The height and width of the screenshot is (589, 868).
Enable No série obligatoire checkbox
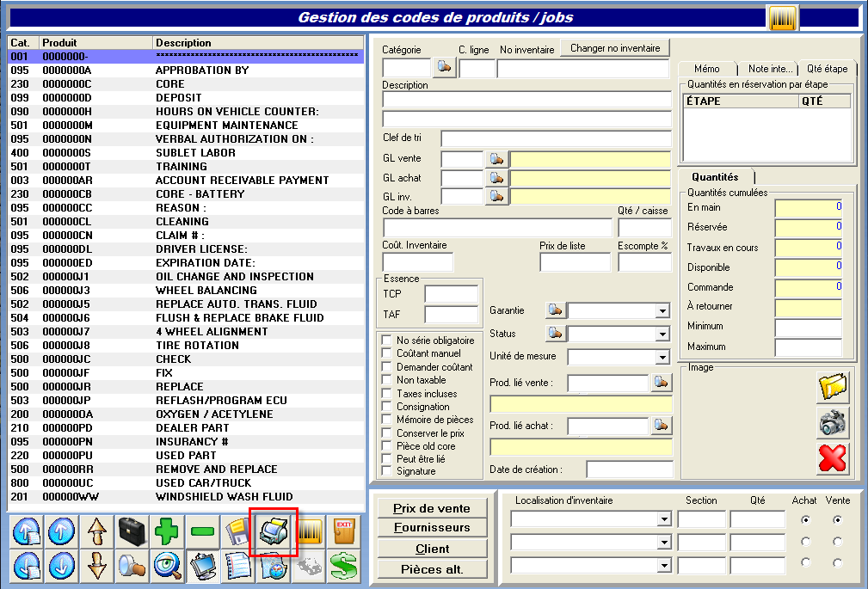pos(387,340)
